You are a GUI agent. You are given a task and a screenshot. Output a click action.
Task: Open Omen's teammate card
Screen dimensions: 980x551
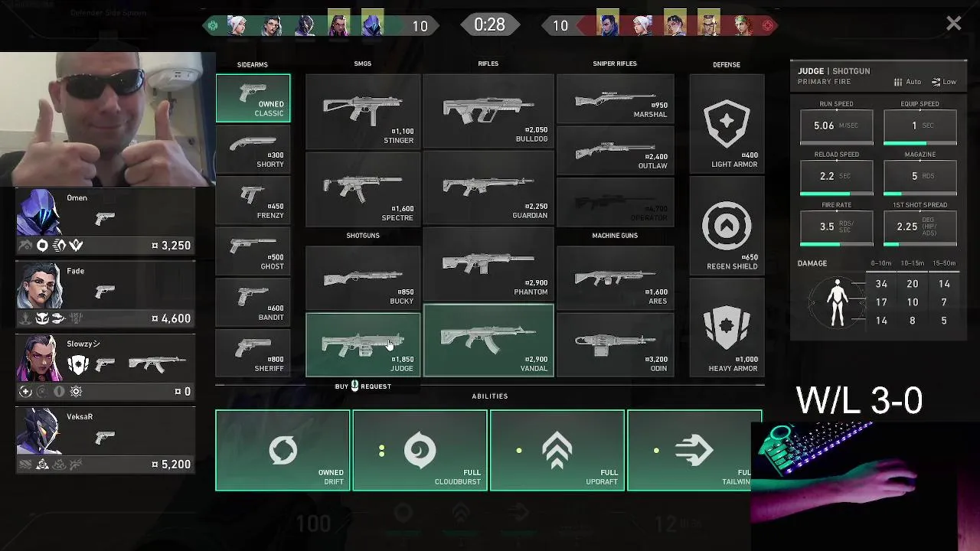click(106, 221)
